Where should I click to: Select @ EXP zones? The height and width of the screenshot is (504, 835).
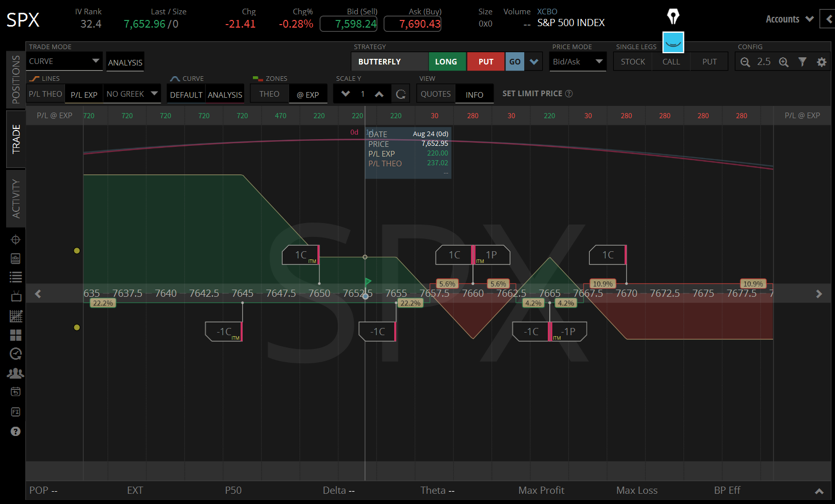pos(308,95)
